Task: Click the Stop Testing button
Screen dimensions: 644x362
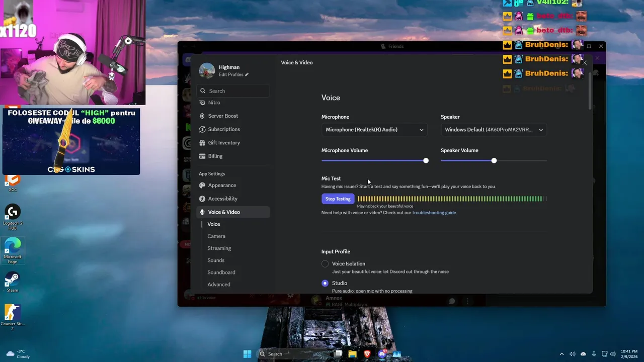Action: [338, 199]
